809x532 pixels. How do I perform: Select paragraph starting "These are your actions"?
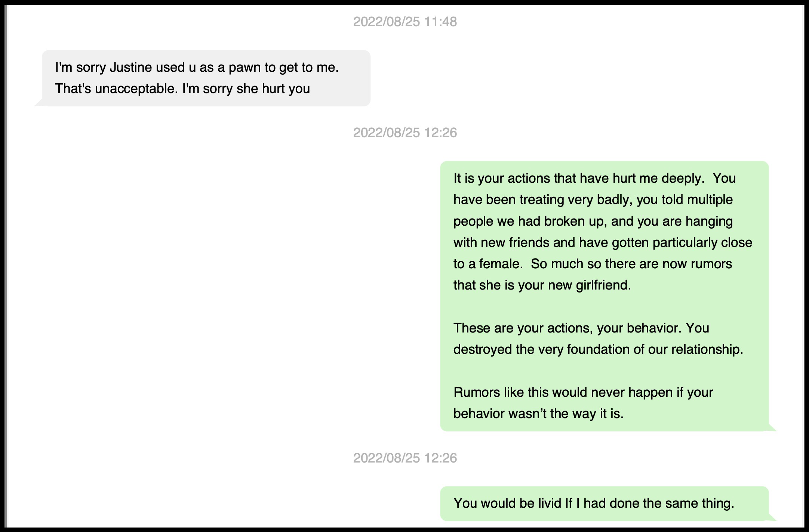(598, 339)
